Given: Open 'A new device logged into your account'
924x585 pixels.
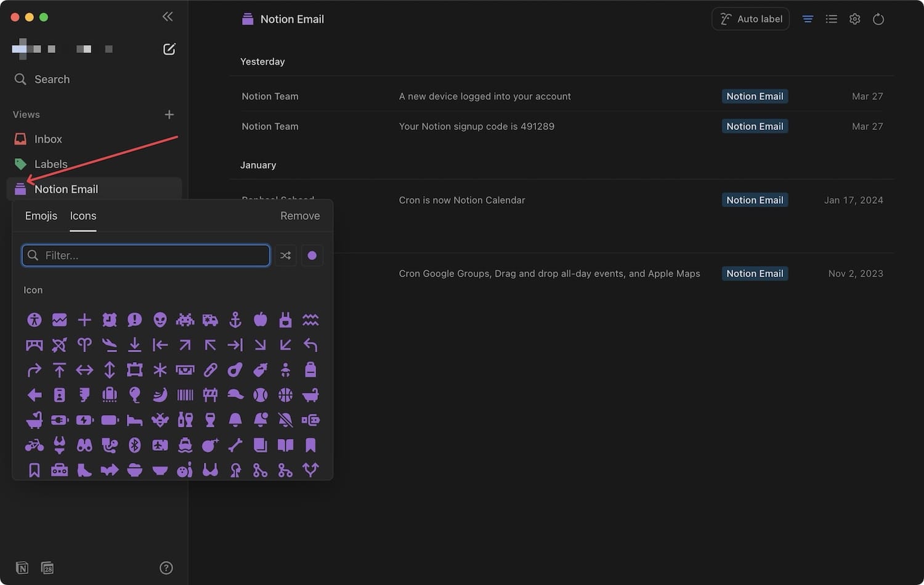Looking at the screenshot, I should click(x=485, y=97).
